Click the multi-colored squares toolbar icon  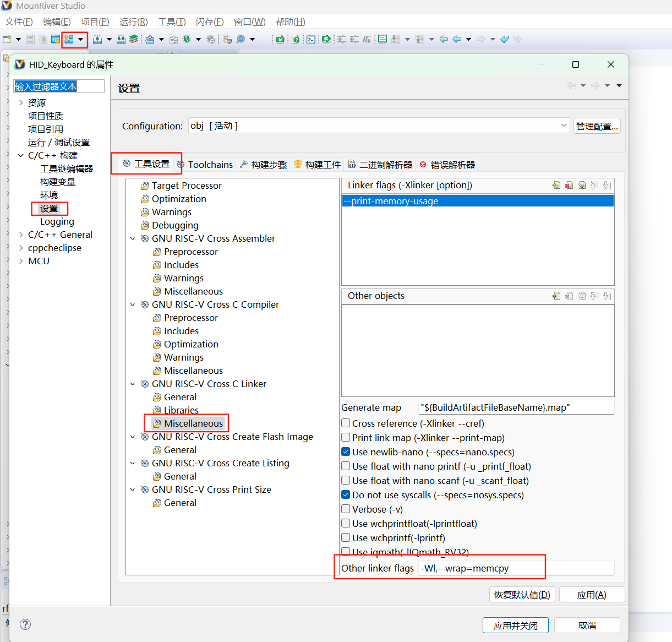point(69,39)
